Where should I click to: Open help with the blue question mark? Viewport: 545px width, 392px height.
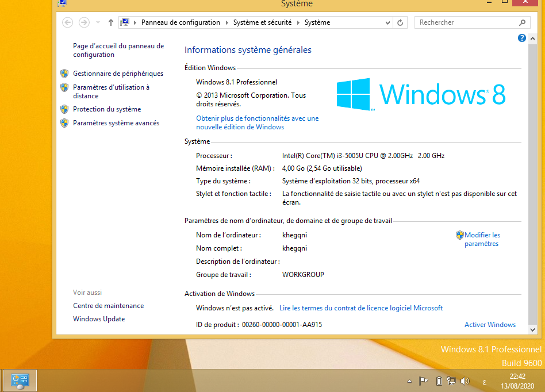tap(521, 38)
